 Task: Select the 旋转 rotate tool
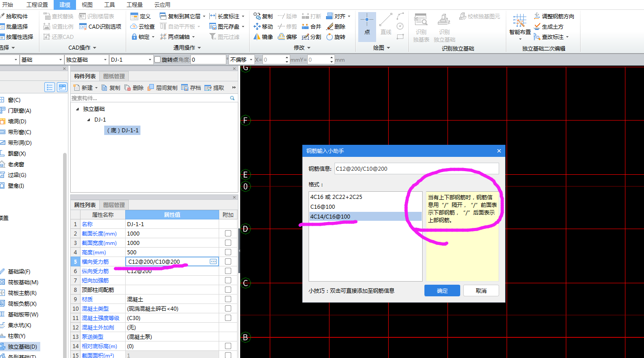335,37
